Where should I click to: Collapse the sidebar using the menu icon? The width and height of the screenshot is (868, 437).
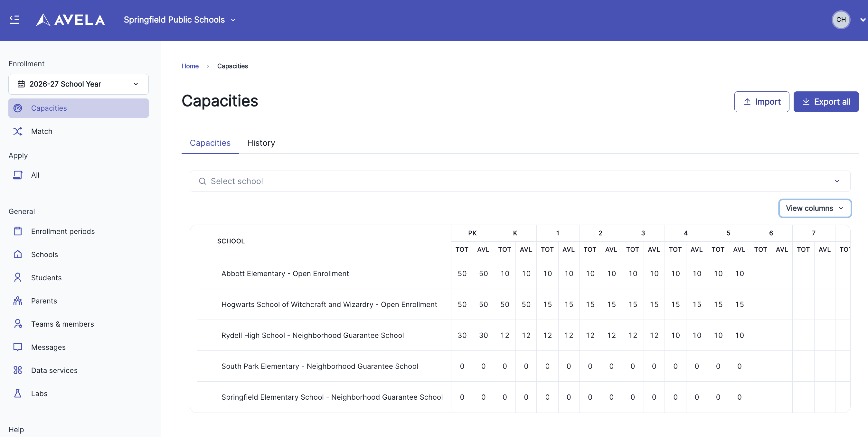pos(14,20)
